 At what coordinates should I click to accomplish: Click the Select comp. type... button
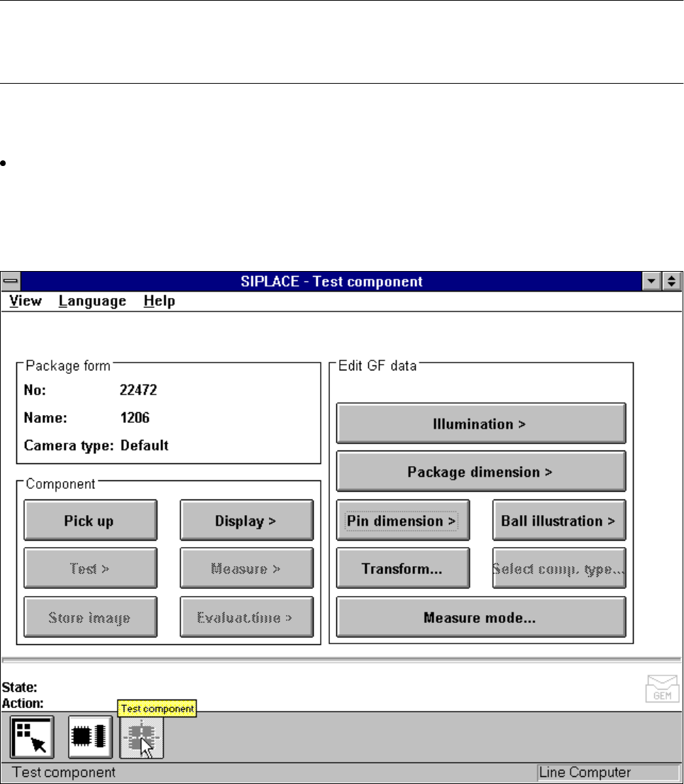(x=559, y=568)
